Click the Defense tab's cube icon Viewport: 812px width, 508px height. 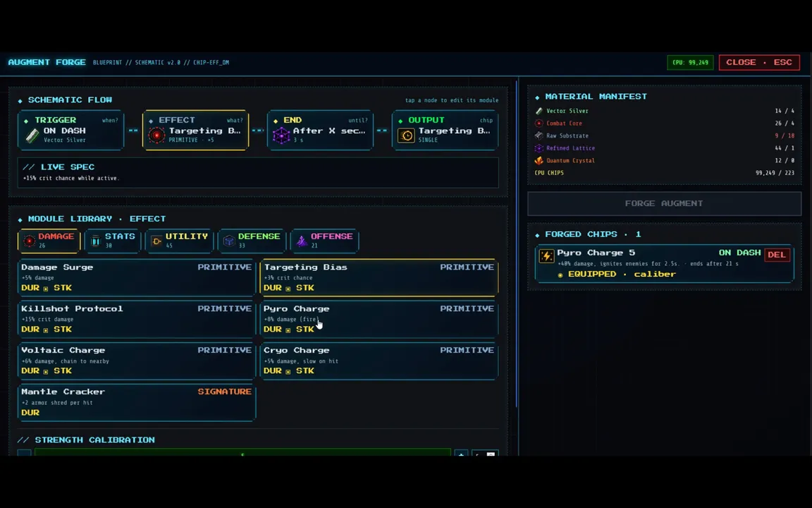point(229,241)
